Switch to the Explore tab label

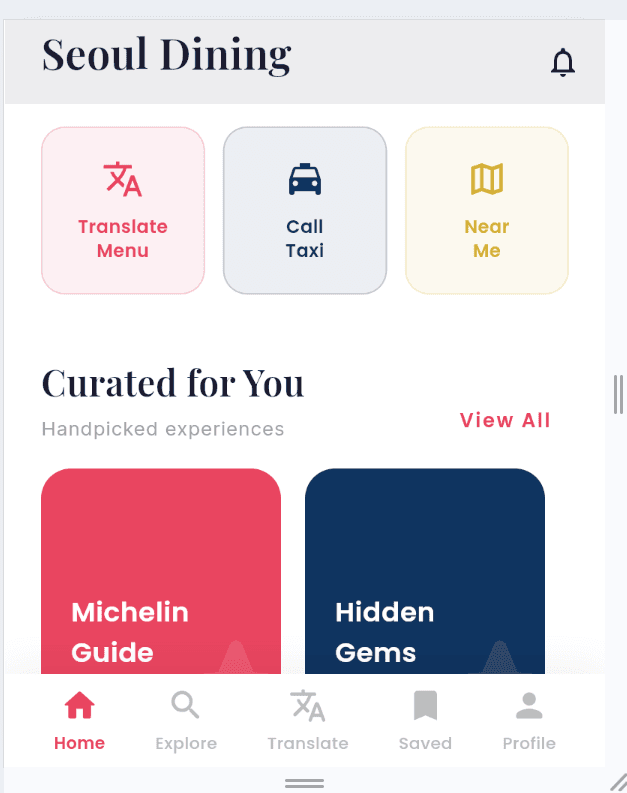(x=186, y=743)
